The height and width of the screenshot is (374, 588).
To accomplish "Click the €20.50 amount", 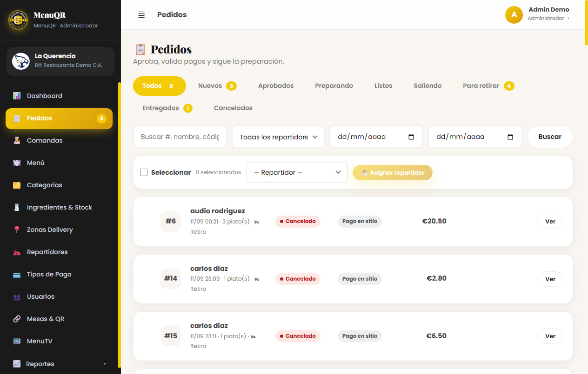I will (x=434, y=221).
